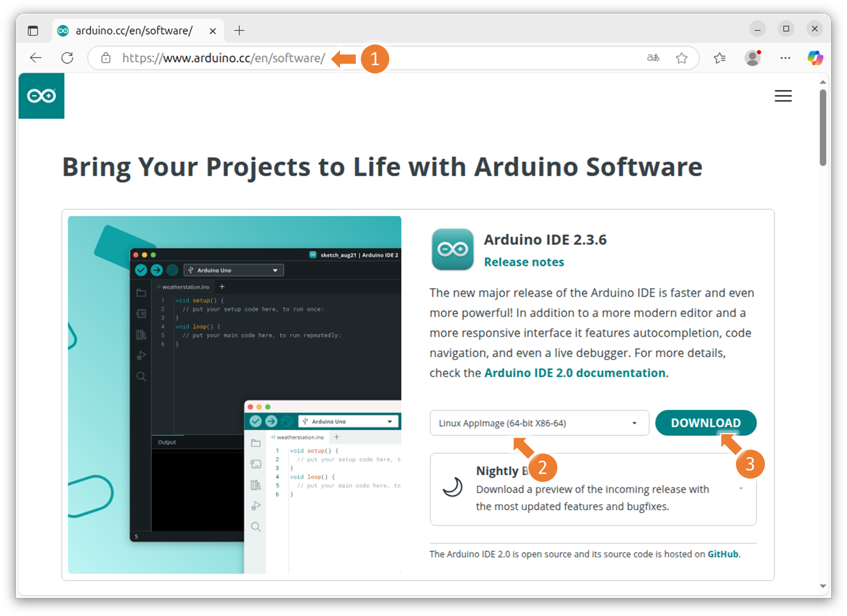
Task: Close the arduino.cc tab
Action: coord(212,31)
